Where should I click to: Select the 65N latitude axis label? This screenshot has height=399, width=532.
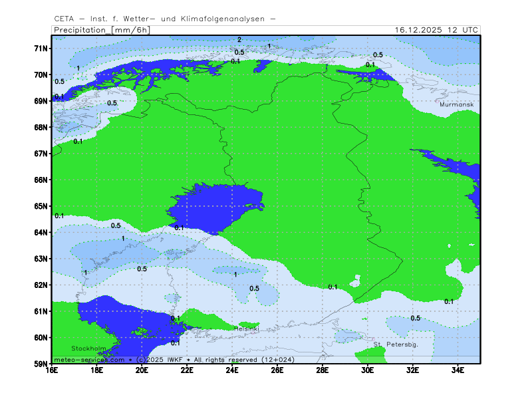[41, 206]
